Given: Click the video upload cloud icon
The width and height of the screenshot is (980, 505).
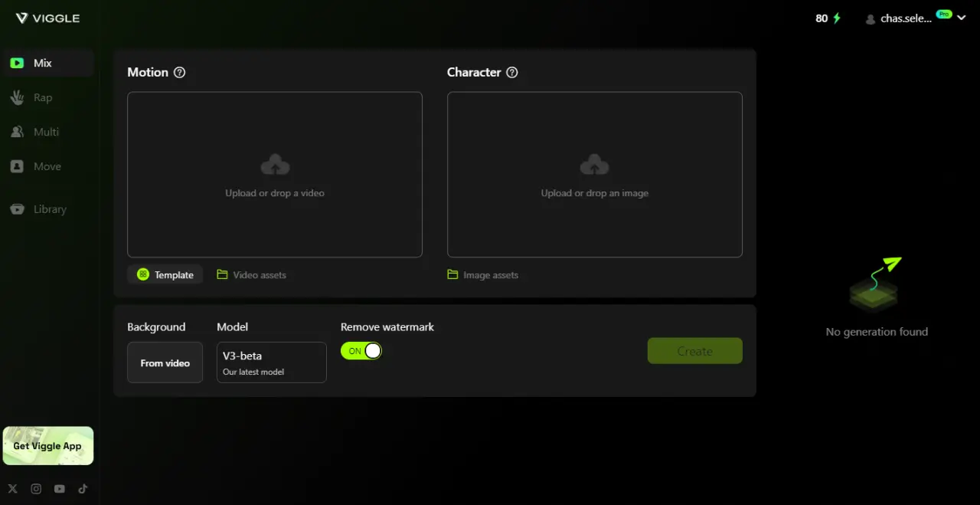Looking at the screenshot, I should tap(275, 165).
